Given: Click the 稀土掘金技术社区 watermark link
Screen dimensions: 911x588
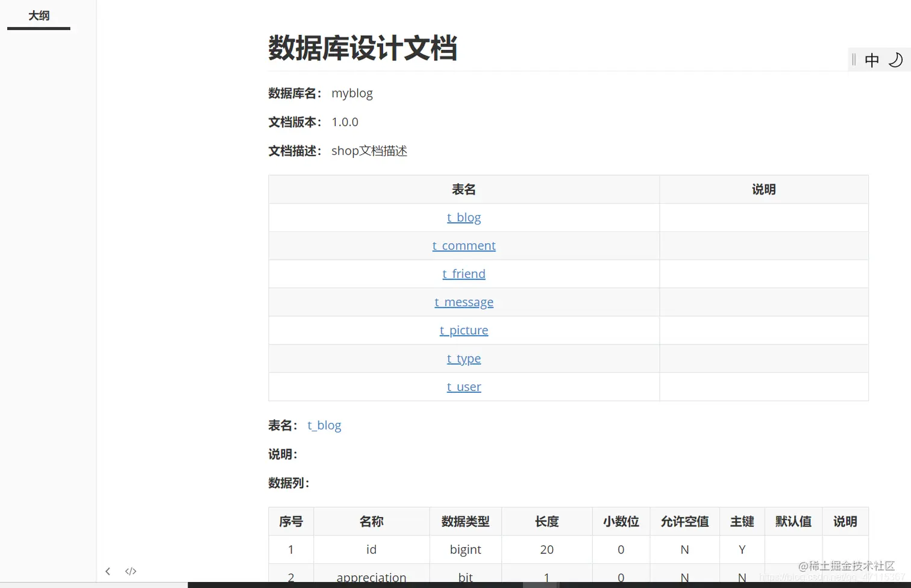Looking at the screenshot, I should (x=846, y=566).
